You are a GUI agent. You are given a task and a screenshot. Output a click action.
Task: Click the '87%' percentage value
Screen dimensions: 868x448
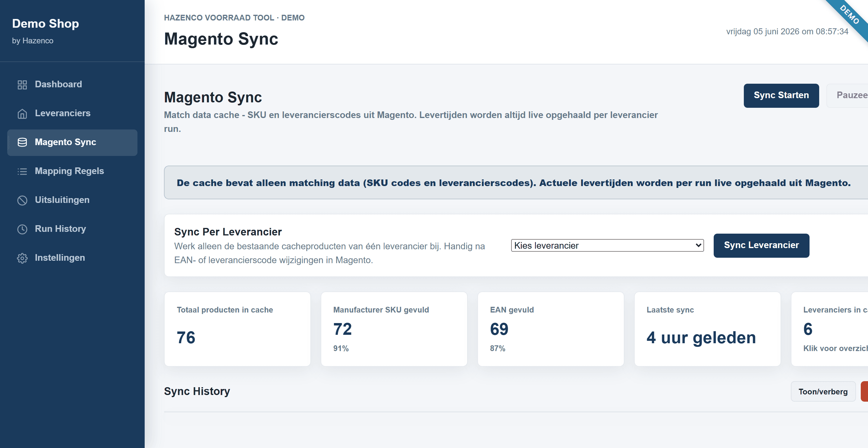pyautogui.click(x=497, y=348)
